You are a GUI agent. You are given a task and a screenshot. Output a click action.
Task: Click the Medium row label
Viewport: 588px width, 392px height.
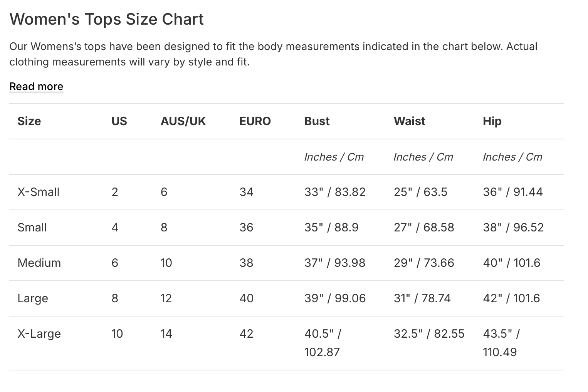[39, 263]
